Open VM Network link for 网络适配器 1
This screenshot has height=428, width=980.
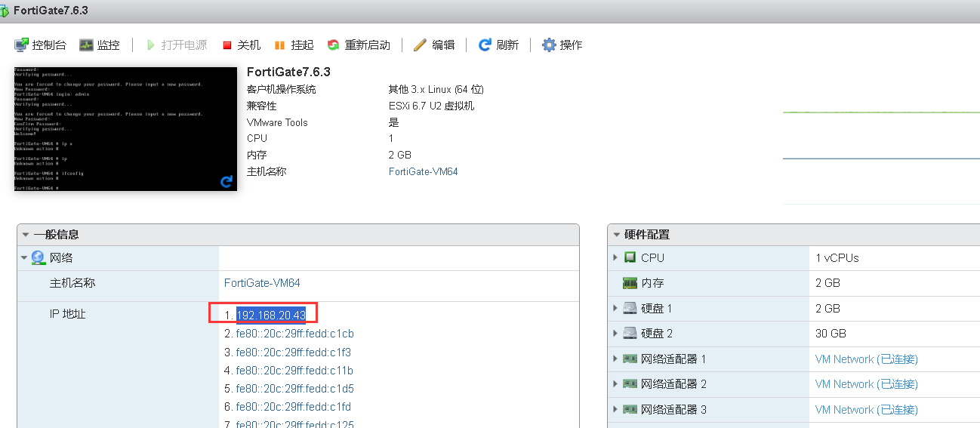867,359
